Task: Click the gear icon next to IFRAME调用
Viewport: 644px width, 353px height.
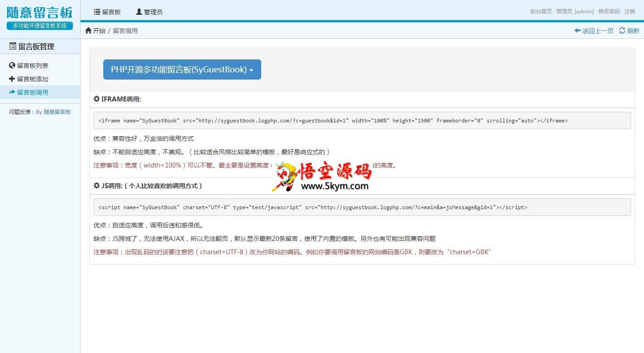Action: coord(97,99)
